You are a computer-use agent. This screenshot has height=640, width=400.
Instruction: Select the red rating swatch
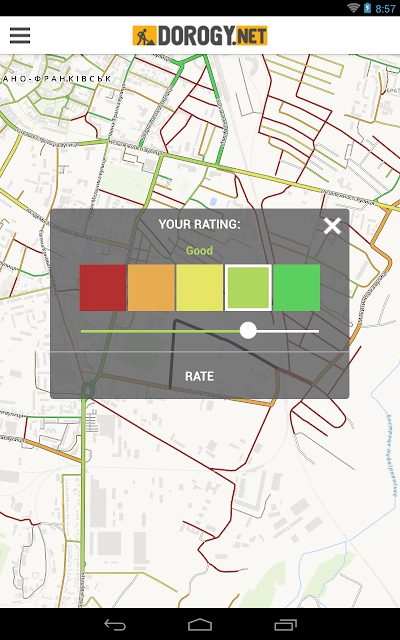click(x=103, y=288)
